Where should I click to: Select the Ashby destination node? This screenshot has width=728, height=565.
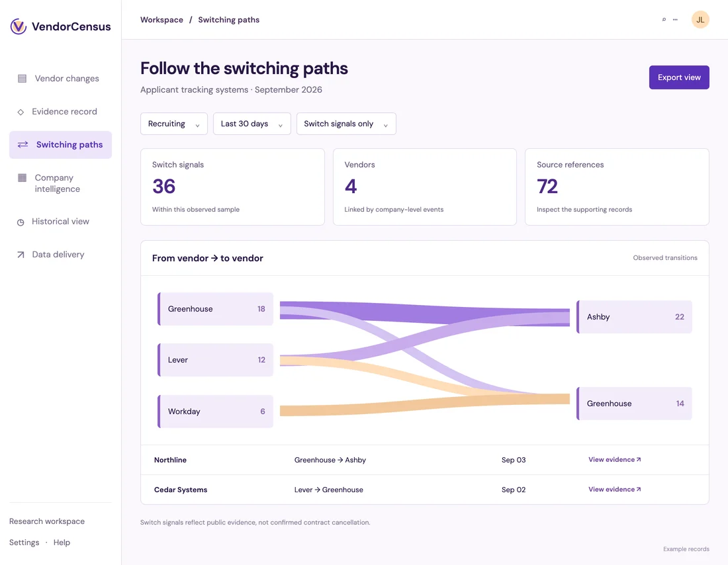click(634, 317)
